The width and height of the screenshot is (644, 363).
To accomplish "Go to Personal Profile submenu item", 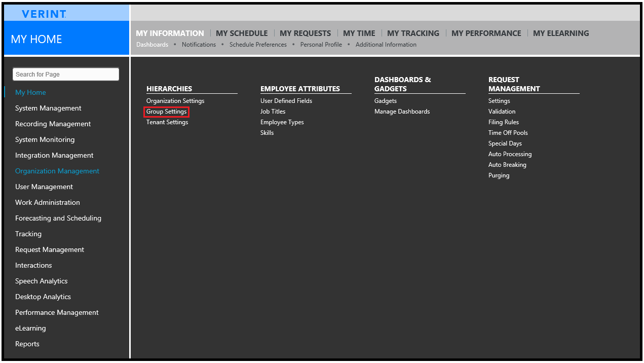I will click(x=321, y=45).
